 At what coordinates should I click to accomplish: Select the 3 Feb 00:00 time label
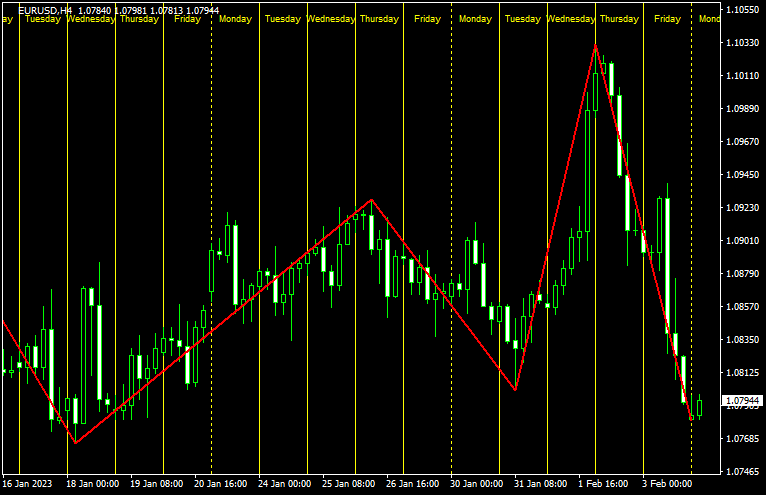coord(667,483)
